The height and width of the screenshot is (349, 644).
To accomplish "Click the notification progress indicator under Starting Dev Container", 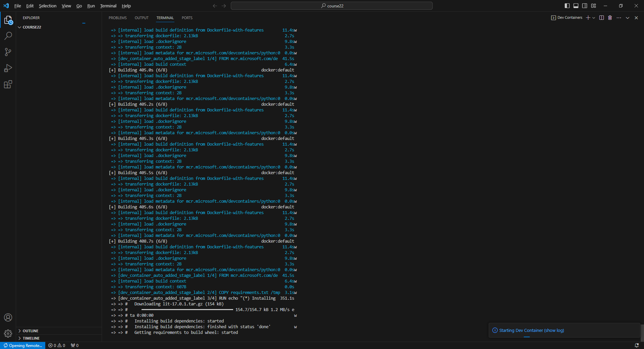I will [x=527, y=337].
